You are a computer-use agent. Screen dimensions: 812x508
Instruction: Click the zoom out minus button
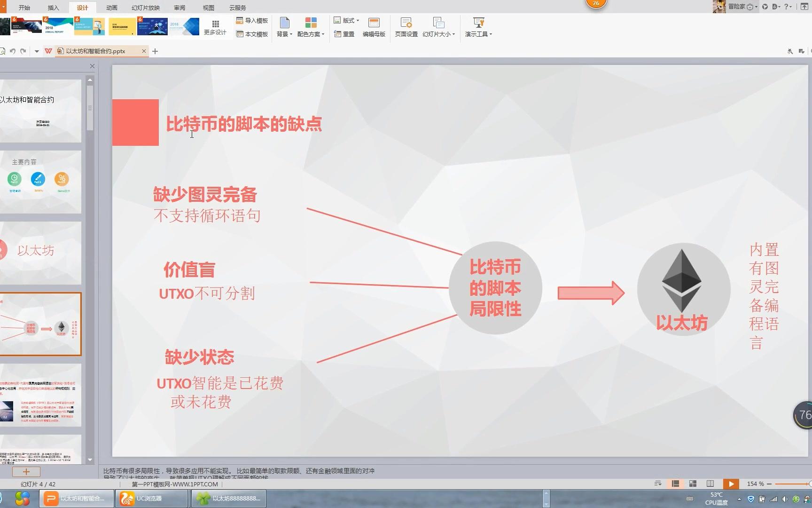769,484
